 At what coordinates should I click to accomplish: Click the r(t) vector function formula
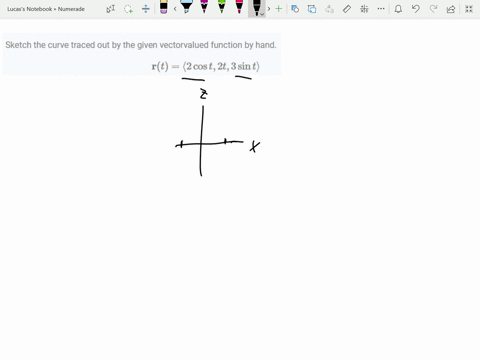[206, 66]
